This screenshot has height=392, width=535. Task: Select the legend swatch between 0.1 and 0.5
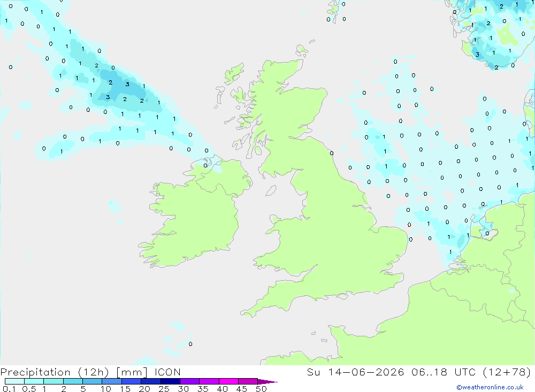pyautogui.click(x=14, y=381)
